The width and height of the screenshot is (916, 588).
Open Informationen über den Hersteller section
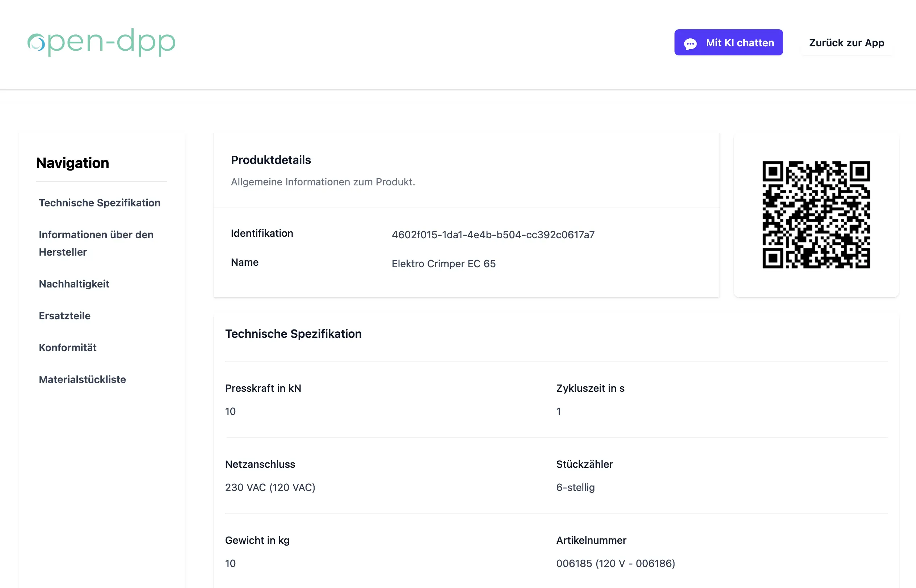coord(96,243)
